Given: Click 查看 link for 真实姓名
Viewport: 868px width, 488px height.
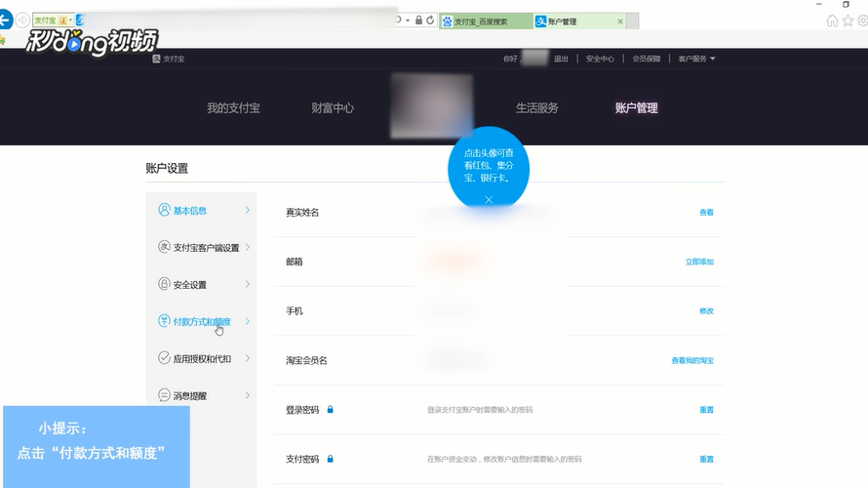Looking at the screenshot, I should click(706, 212).
